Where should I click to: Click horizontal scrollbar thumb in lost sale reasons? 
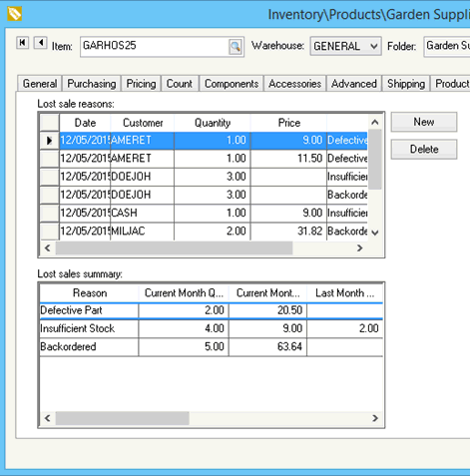(174, 247)
